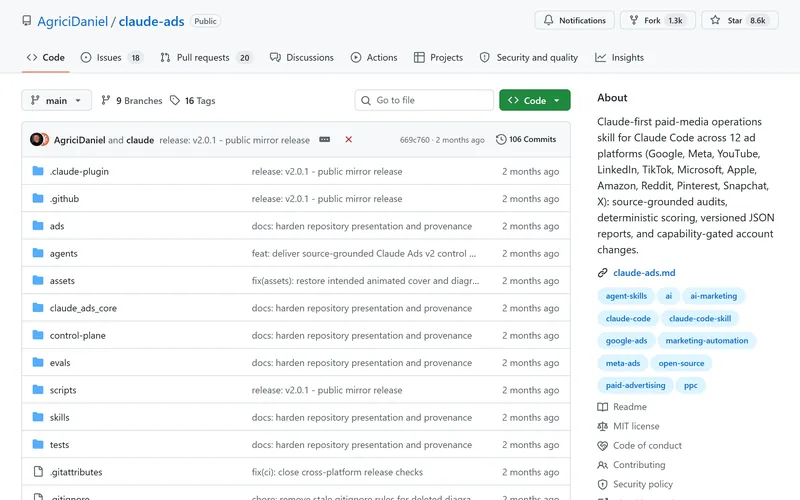This screenshot has width=800, height=500.
Task: Click the folder icon for agents
Action: tap(38, 253)
